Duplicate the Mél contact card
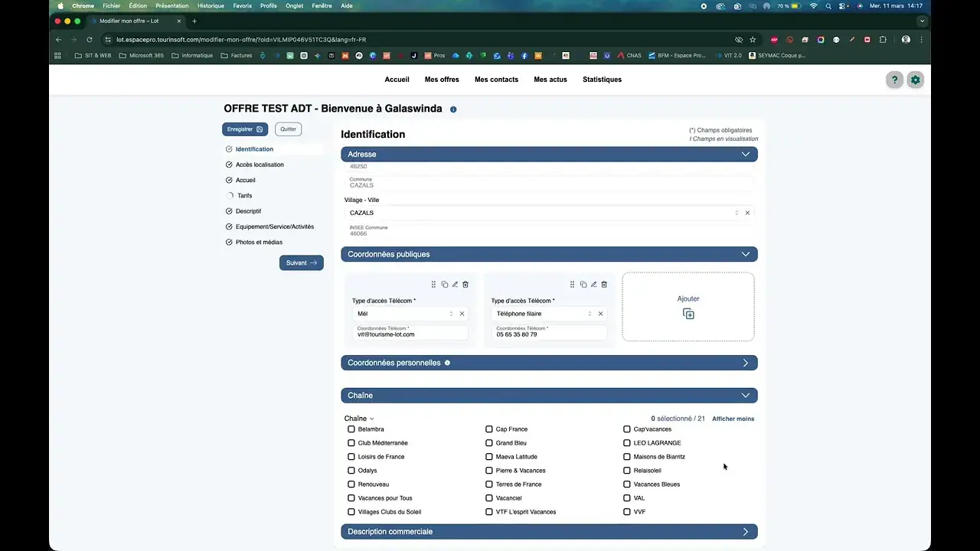980x551 pixels. point(444,285)
